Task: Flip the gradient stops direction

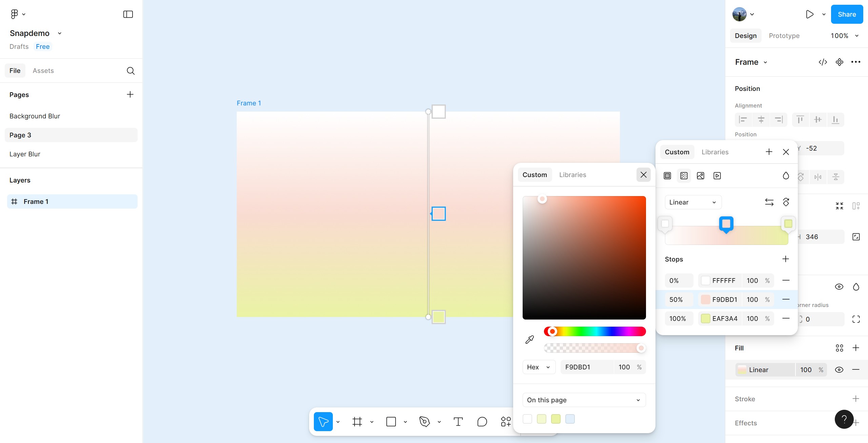Action: pyautogui.click(x=769, y=202)
